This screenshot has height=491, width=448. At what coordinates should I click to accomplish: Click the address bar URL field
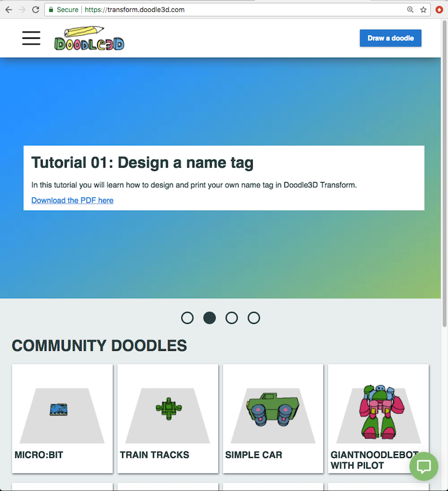pos(237,10)
